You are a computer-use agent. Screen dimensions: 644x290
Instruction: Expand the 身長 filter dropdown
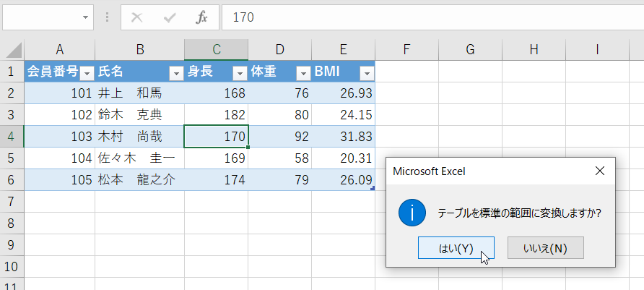[240, 72]
